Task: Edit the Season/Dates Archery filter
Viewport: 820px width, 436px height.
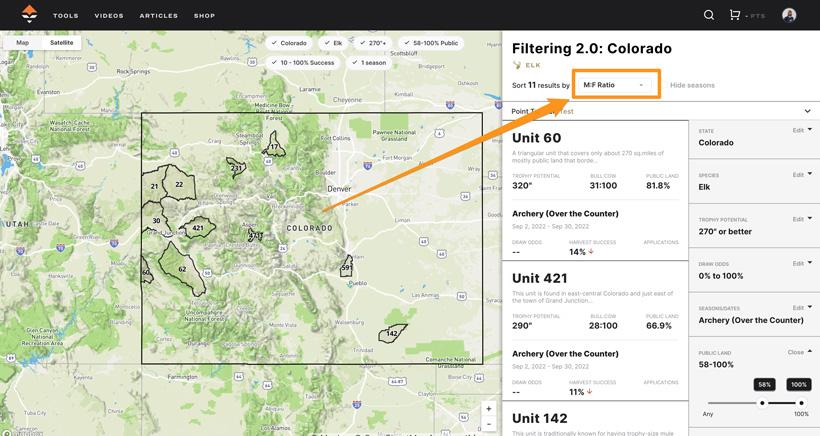Action: tap(802, 308)
